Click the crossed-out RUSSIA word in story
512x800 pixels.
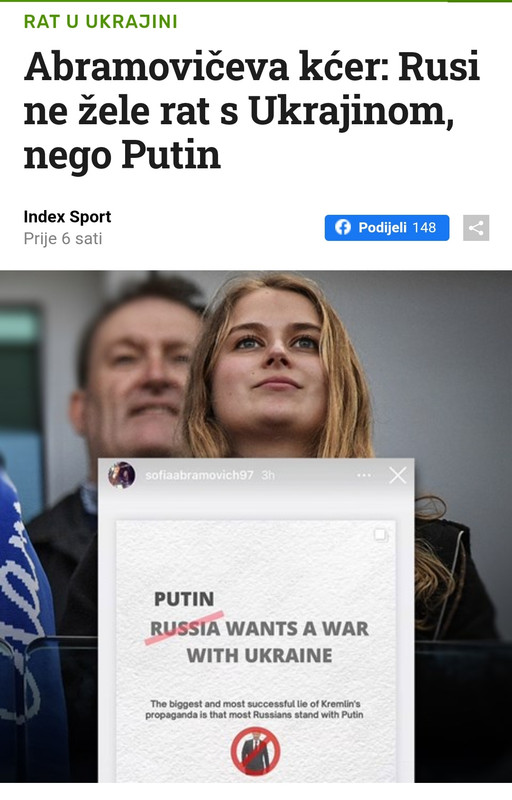(186, 628)
